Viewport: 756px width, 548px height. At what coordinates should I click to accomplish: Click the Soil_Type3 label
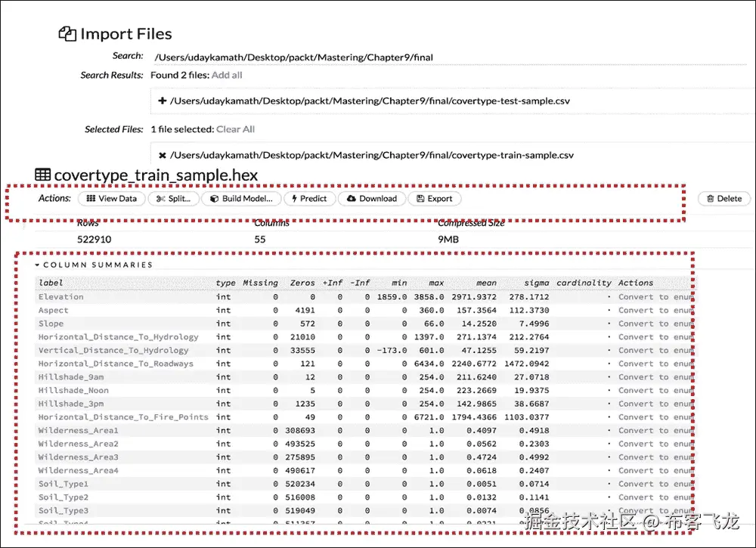(x=64, y=510)
